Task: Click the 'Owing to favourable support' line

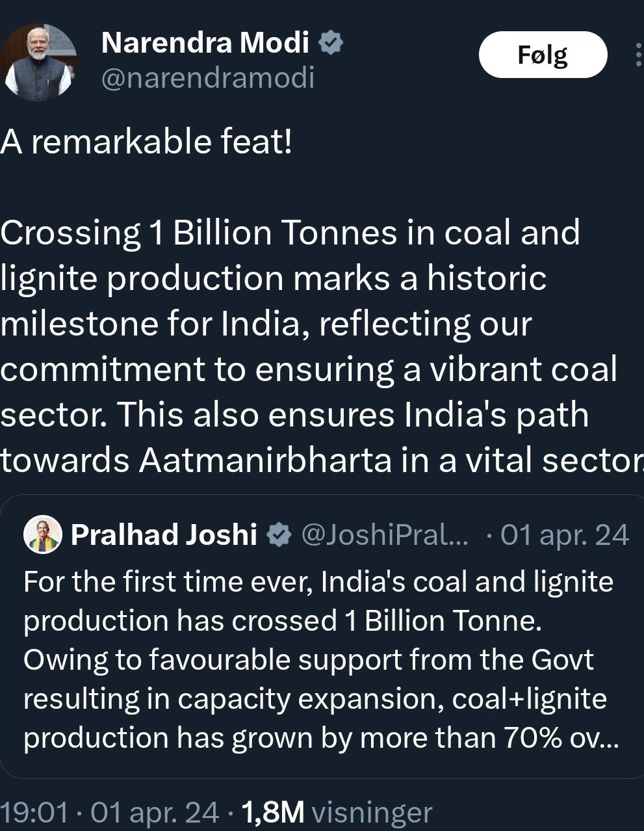Action: [309, 659]
